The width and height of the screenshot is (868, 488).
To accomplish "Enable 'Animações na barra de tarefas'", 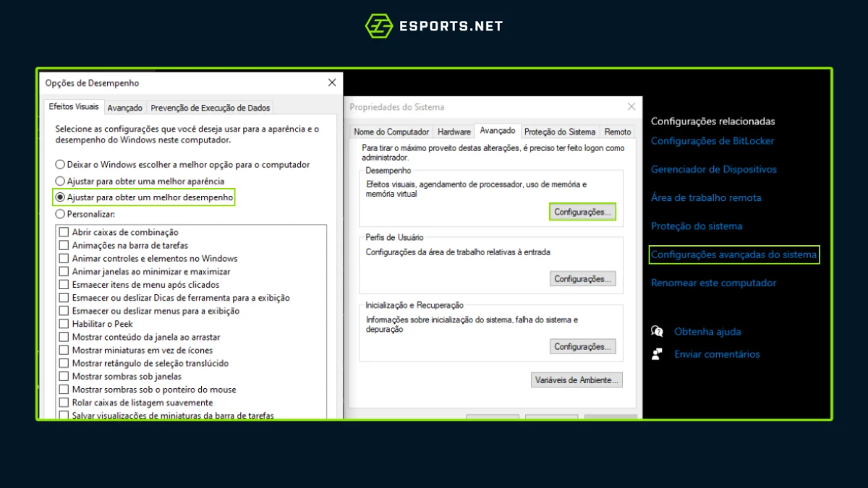I will click(64, 245).
